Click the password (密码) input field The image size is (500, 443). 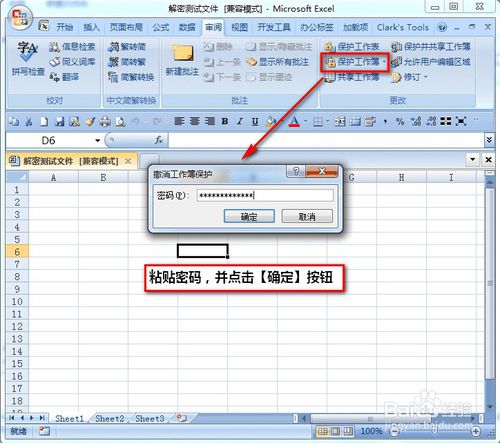265,195
